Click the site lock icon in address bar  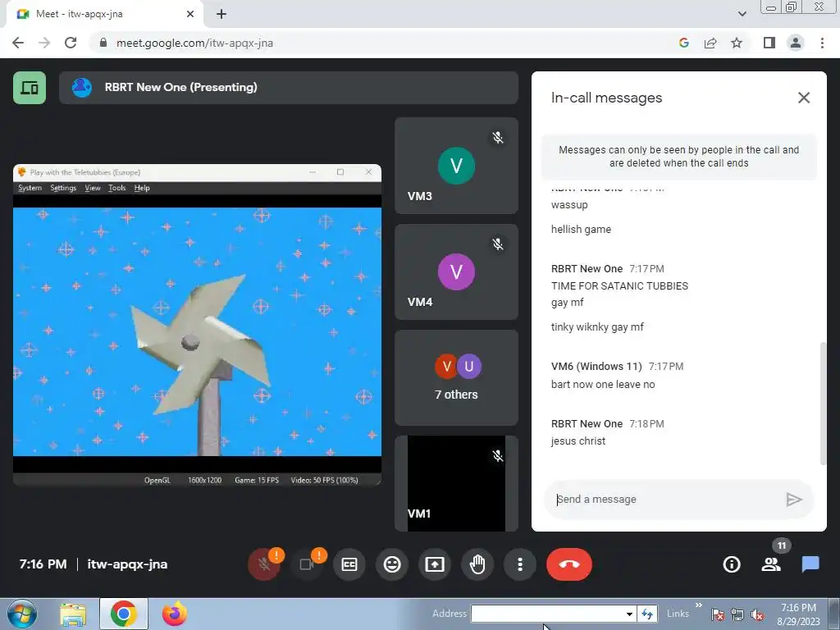pyautogui.click(x=103, y=43)
